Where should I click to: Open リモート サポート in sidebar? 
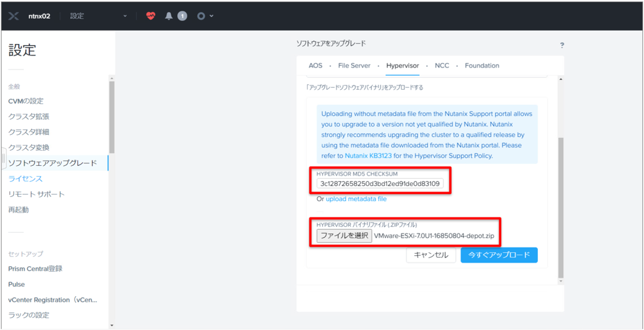(36, 194)
